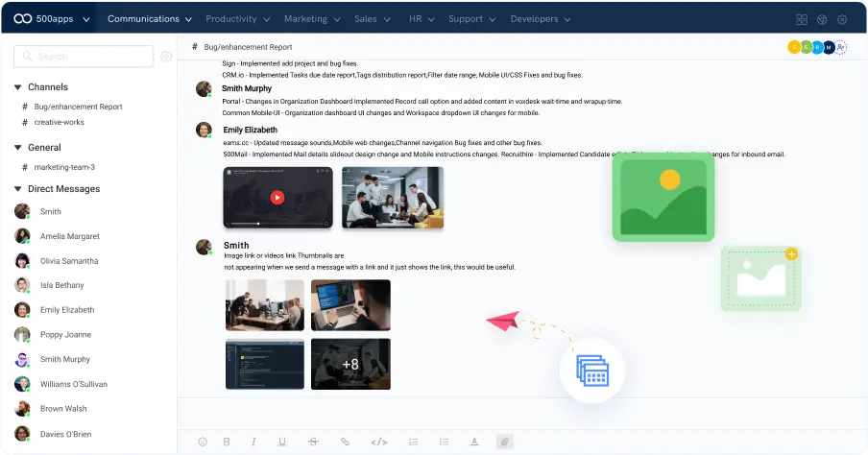Toggle numbered list formatting
The width and height of the screenshot is (868, 455).
tap(414, 442)
